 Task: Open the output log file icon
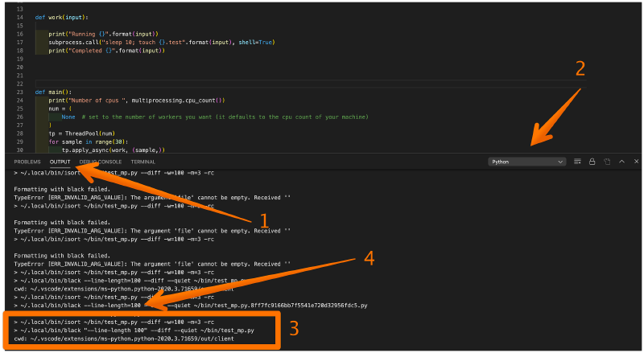click(607, 162)
